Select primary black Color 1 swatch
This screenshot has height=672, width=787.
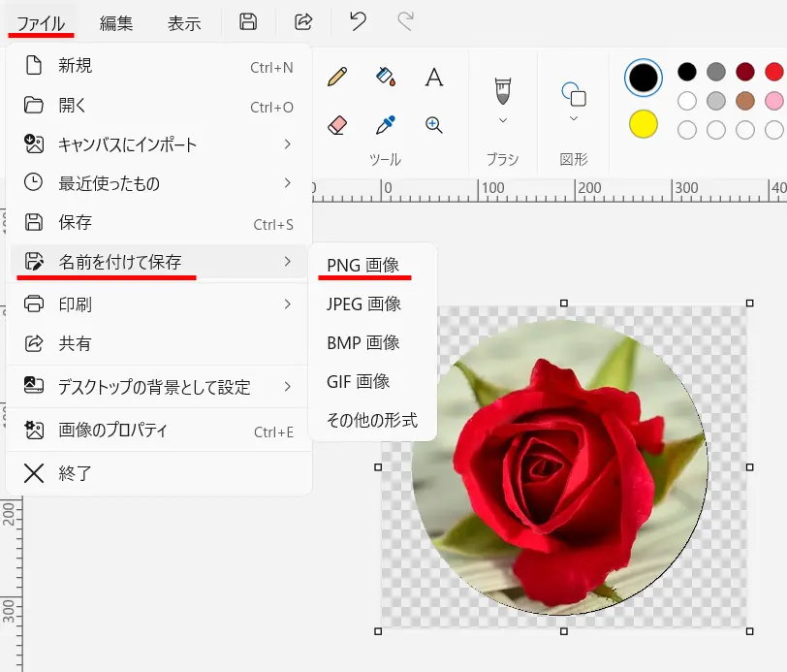pyautogui.click(x=643, y=78)
